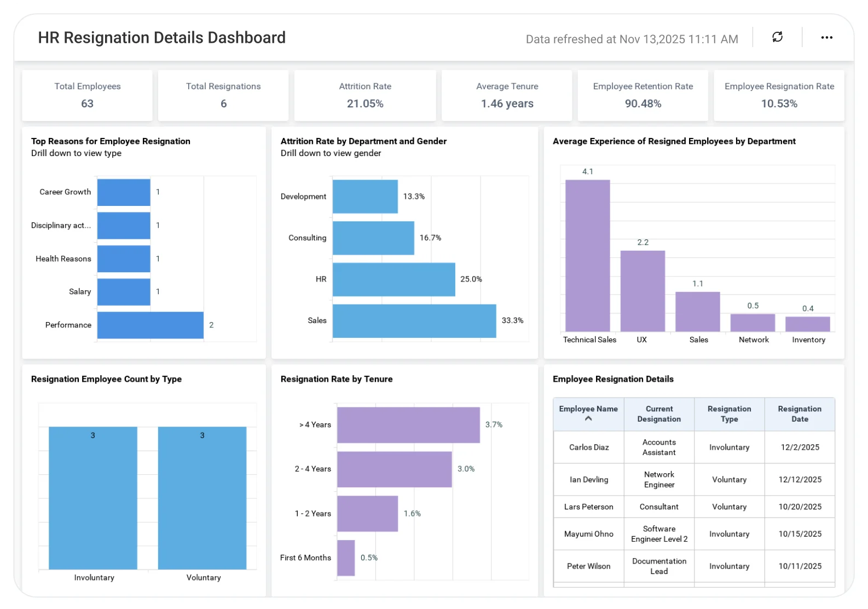
Task: Select the Lars Peterson cell
Action: point(589,507)
